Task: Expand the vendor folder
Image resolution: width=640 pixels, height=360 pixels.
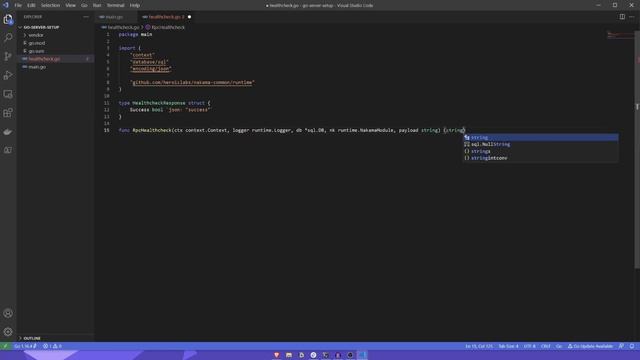Action: coord(36,35)
